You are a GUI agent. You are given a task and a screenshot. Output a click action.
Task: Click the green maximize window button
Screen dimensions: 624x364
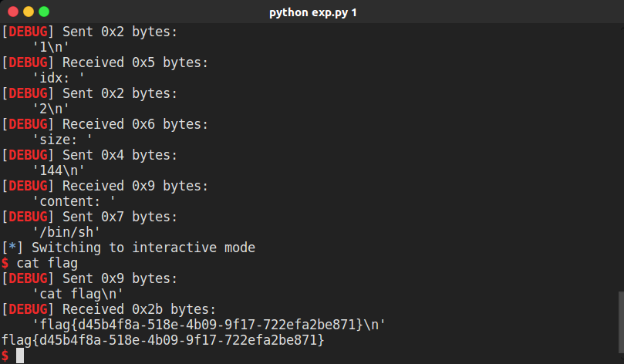44,12
